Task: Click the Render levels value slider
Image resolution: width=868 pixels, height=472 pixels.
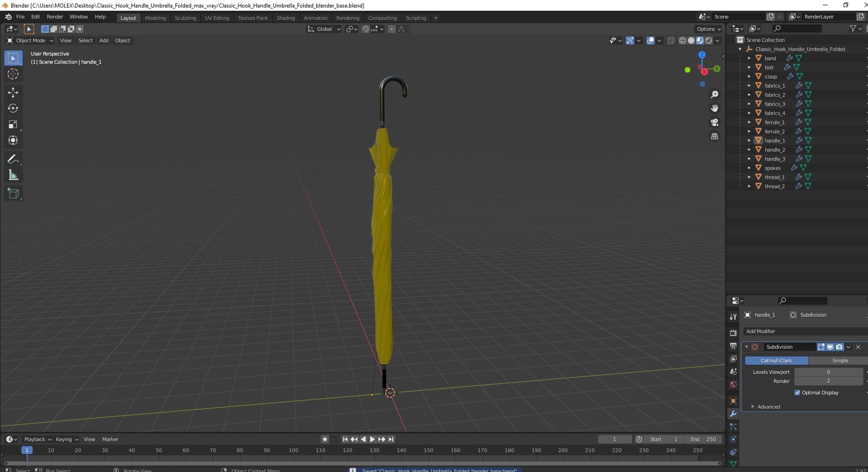Action: point(829,381)
